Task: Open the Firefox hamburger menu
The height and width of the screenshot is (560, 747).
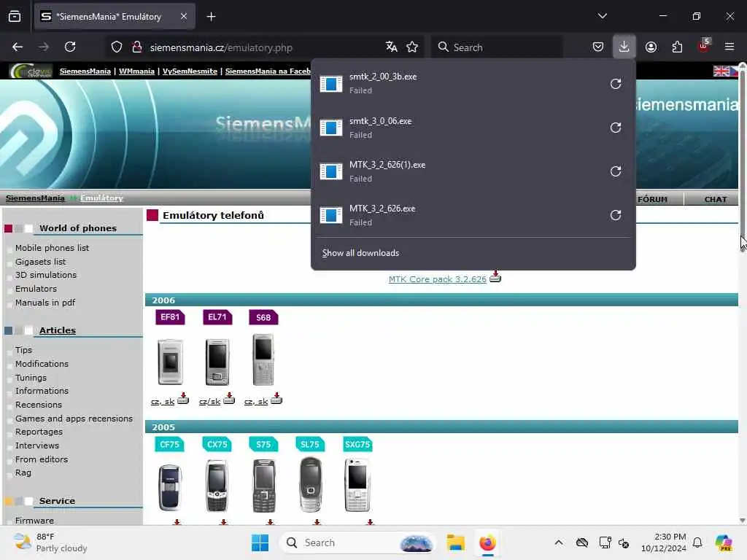Action: coord(729,47)
